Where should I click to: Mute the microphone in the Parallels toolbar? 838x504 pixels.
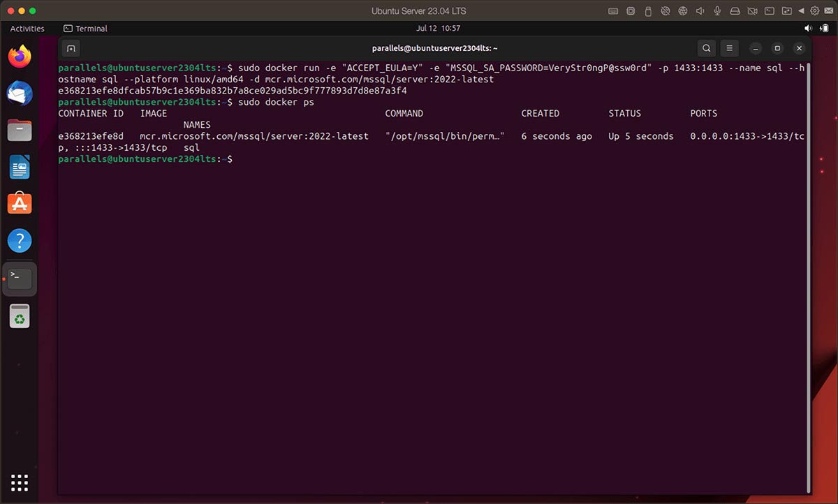tap(716, 10)
